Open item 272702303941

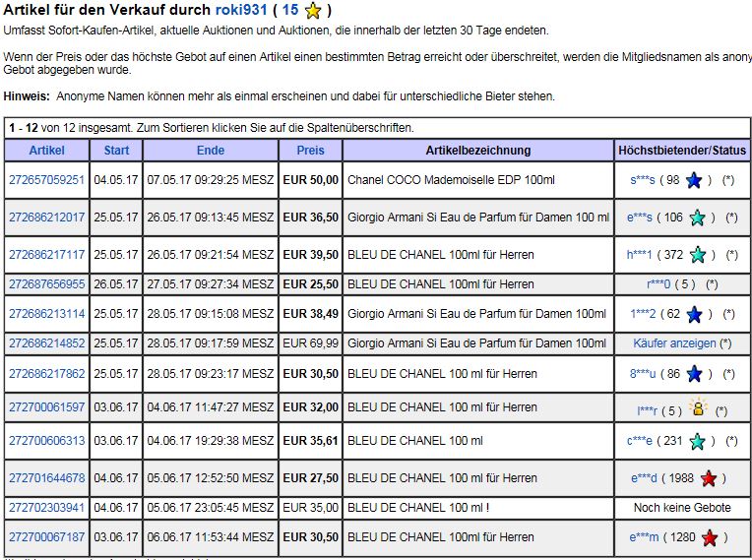(x=46, y=508)
